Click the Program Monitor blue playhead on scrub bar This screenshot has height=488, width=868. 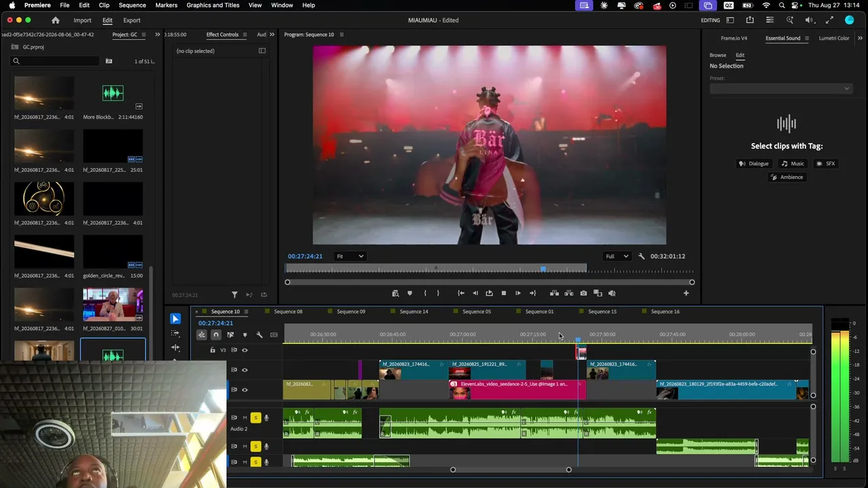(542, 269)
